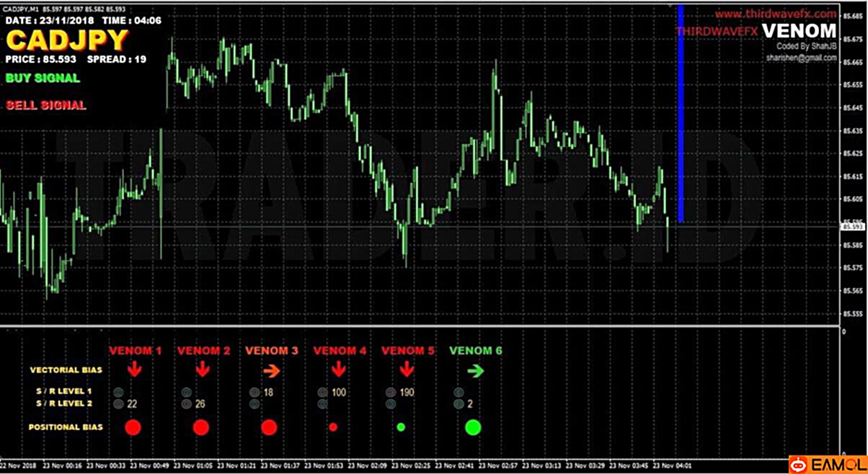Select the large green VENOM 6 positional bias dot
The height and width of the screenshot is (474, 868).
473,427
